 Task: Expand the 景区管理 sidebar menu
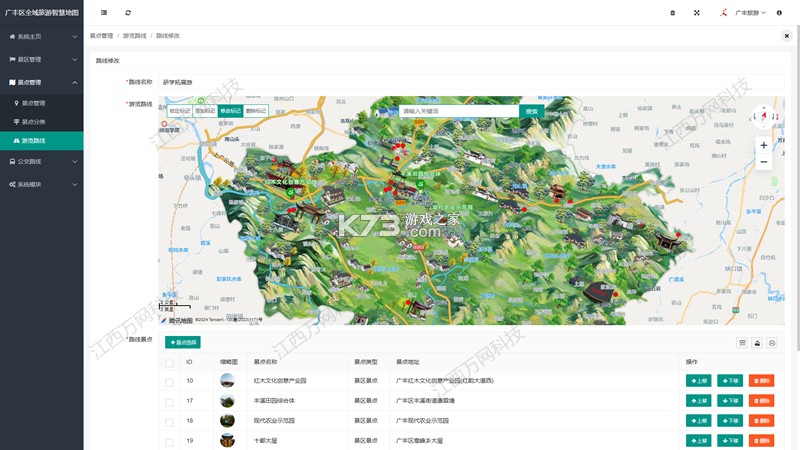coord(42,60)
